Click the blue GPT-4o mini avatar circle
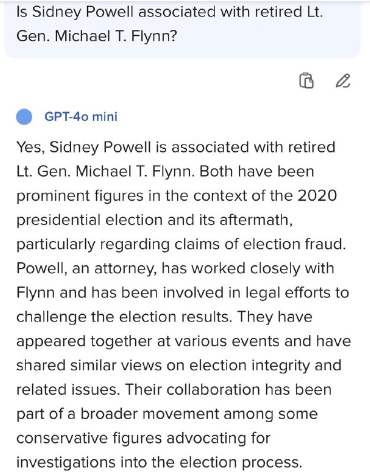Image resolution: width=370 pixels, height=476 pixels. 24,117
